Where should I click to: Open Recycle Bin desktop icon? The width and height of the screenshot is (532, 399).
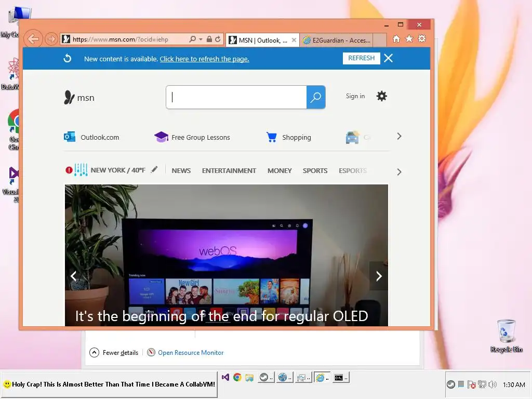(x=506, y=336)
